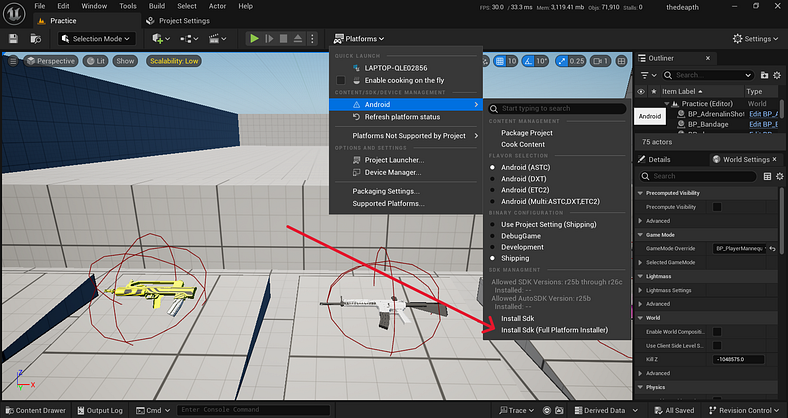Collapse the Game Mode section
This screenshot has height=418, width=788.
[x=640, y=235]
